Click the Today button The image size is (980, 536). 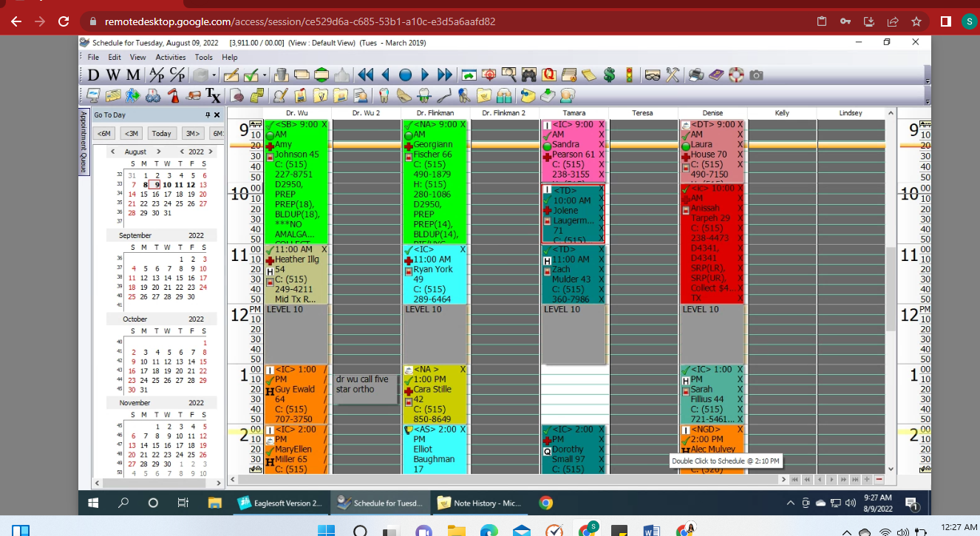163,134
